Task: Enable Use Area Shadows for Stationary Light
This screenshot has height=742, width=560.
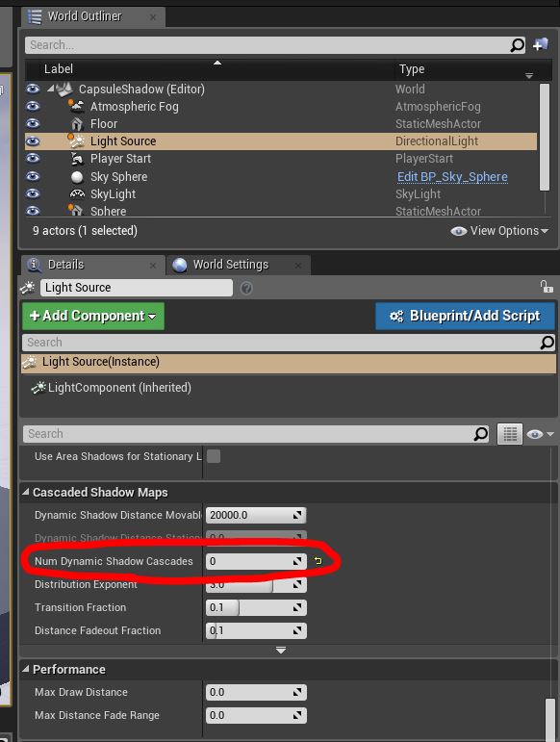Action: point(214,456)
